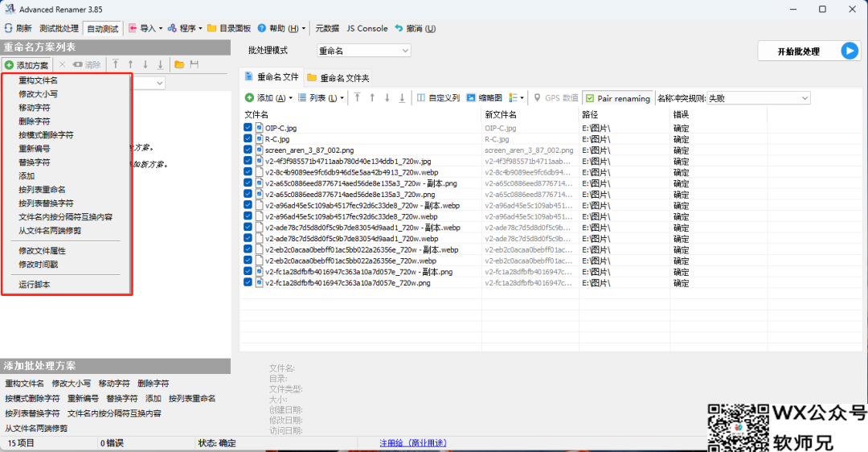Move file to top in the file list toolbar
Image resolution: width=868 pixels, height=452 pixels.
pos(358,97)
